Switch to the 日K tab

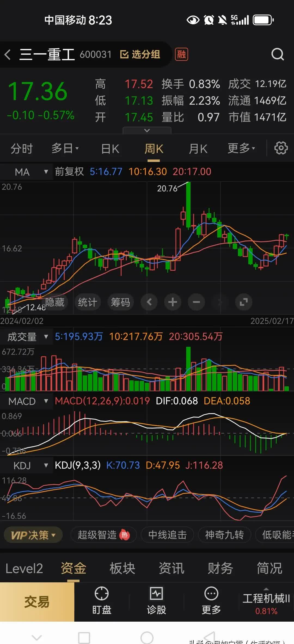point(110,149)
